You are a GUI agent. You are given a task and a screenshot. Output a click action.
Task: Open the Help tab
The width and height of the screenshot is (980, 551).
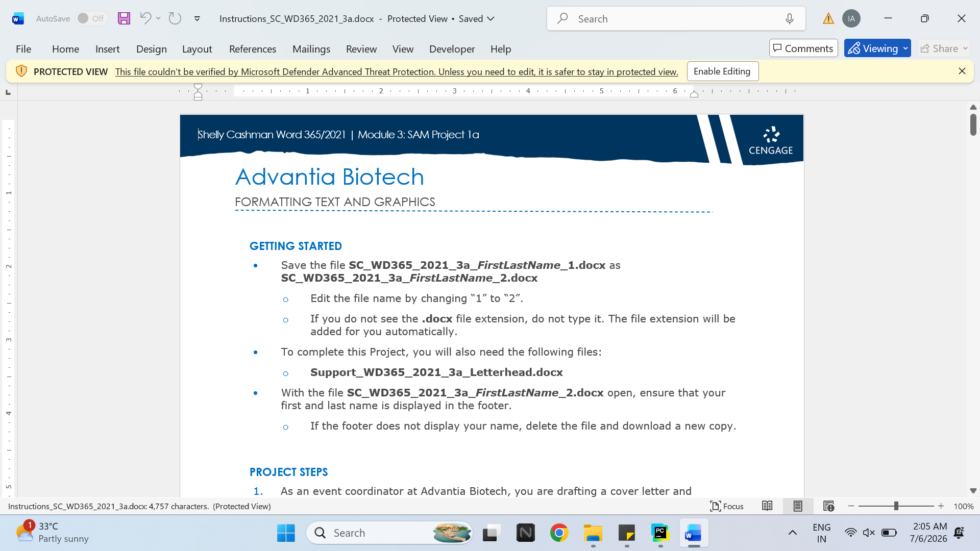[501, 49]
